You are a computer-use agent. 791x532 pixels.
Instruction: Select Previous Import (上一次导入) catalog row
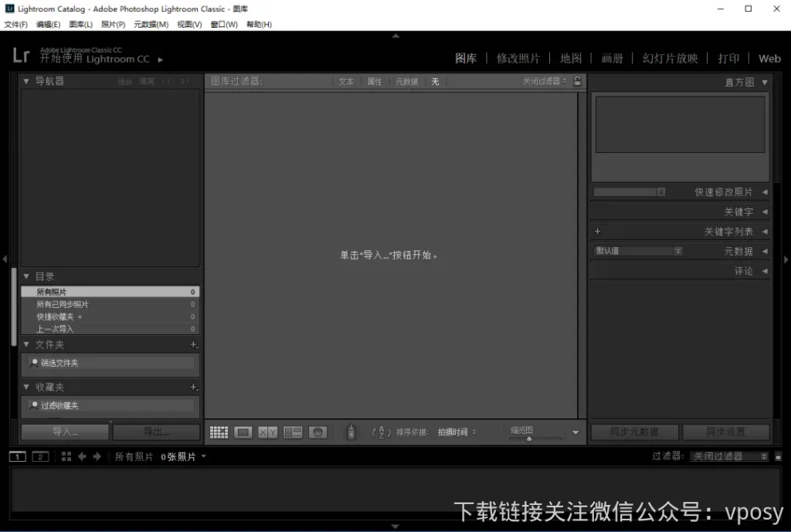(x=110, y=329)
